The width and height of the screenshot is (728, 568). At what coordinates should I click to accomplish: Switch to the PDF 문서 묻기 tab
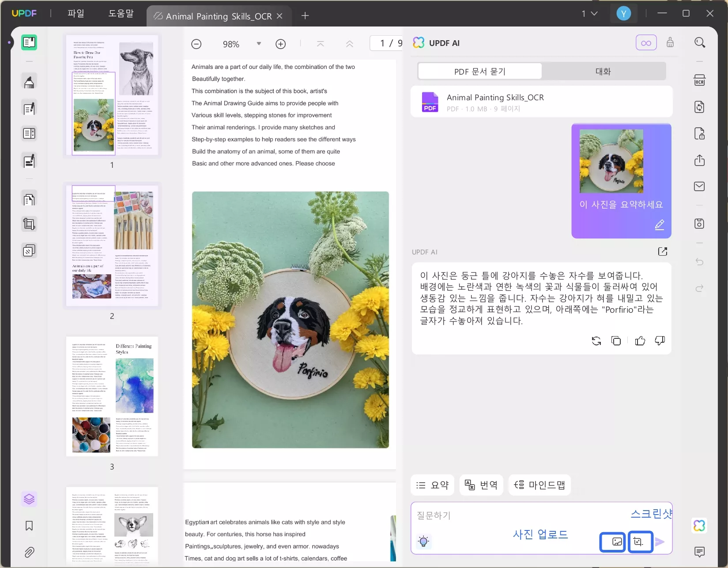[480, 71]
